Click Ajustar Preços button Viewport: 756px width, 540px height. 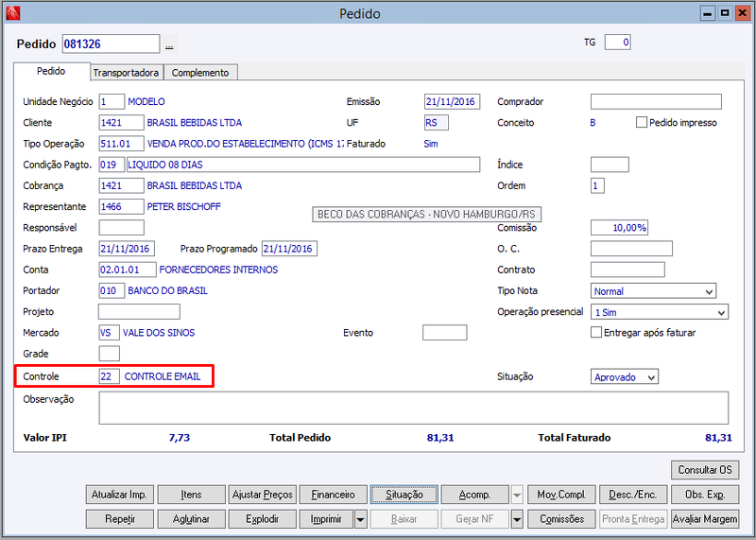[263, 495]
